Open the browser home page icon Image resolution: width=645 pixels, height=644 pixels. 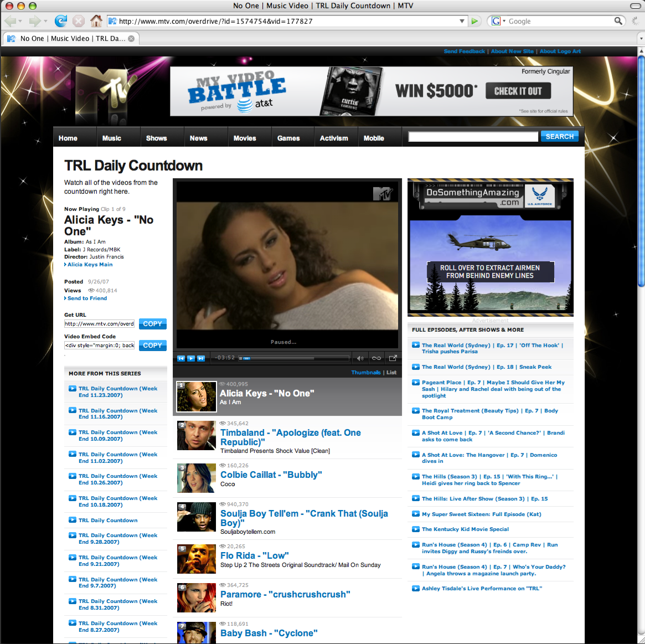pyautogui.click(x=96, y=20)
